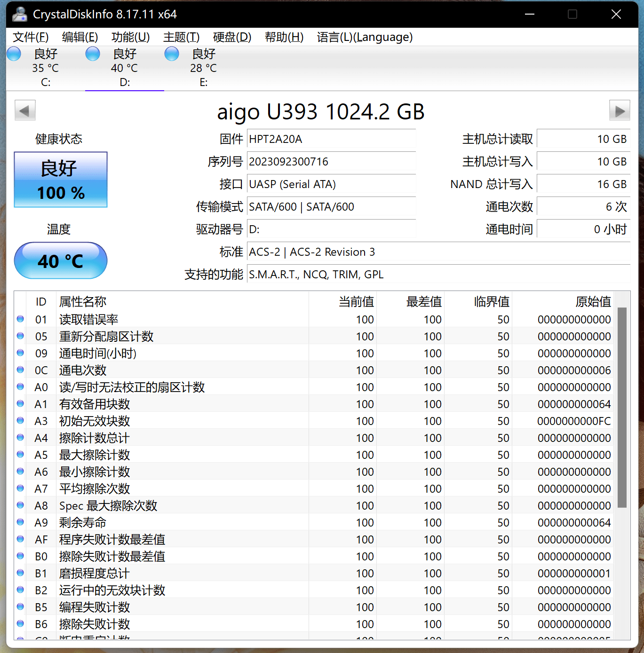The image size is (644, 653).
Task: Click raw value 000000000006 in 0C row
Action: pos(574,370)
